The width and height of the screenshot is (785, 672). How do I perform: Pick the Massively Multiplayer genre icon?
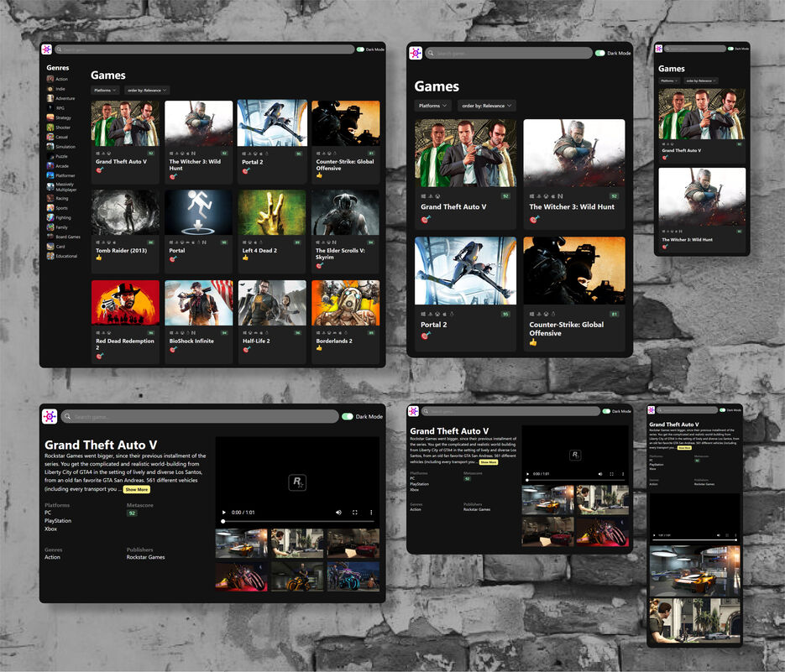point(50,186)
